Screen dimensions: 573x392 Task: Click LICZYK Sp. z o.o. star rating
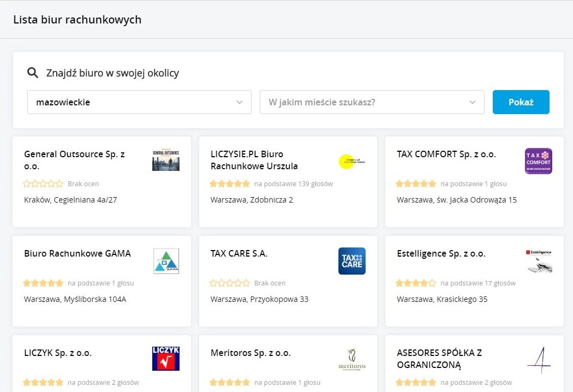pos(43,383)
